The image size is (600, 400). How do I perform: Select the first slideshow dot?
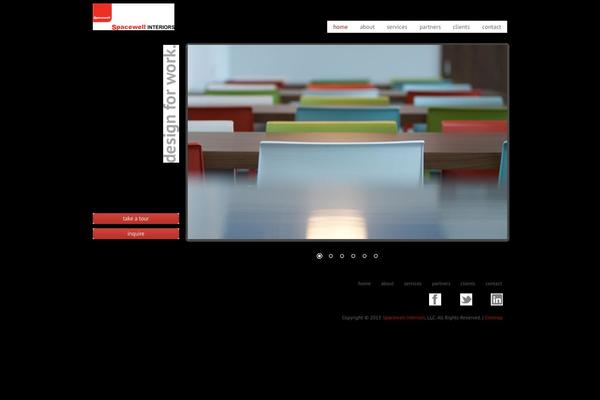pos(320,256)
